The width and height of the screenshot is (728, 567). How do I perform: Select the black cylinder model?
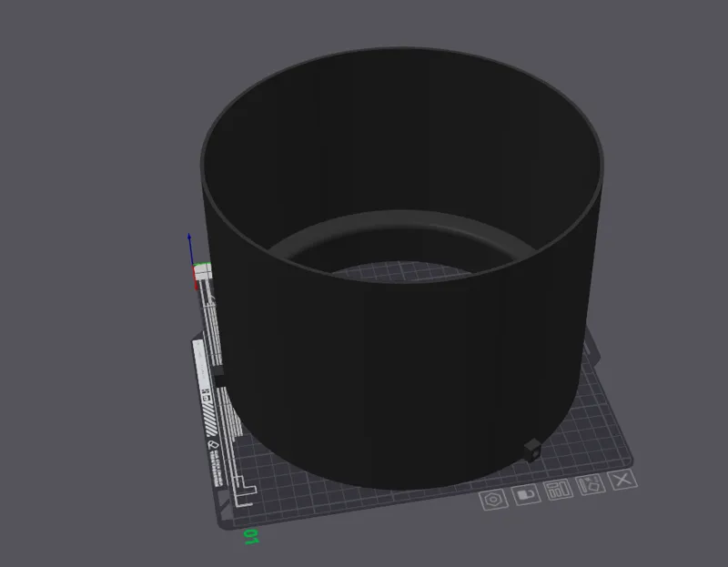401,353
